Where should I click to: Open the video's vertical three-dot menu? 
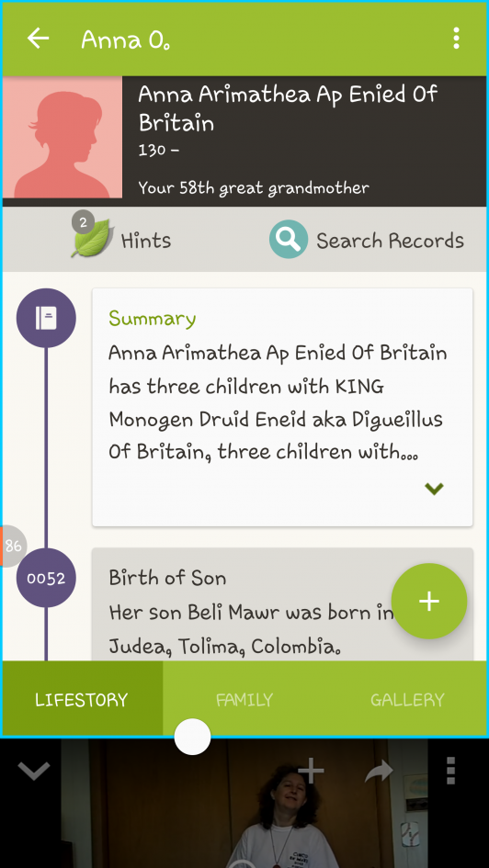coord(450,770)
